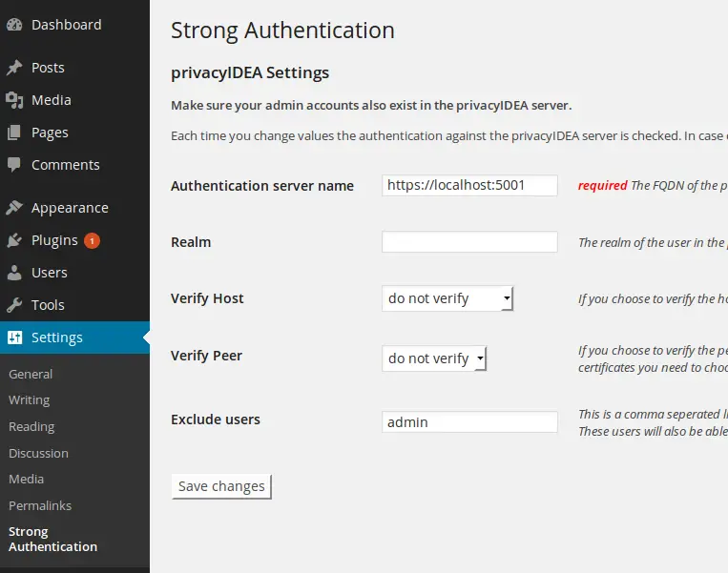This screenshot has height=573, width=728.
Task: Click the Media sidebar icon
Action: [14, 100]
